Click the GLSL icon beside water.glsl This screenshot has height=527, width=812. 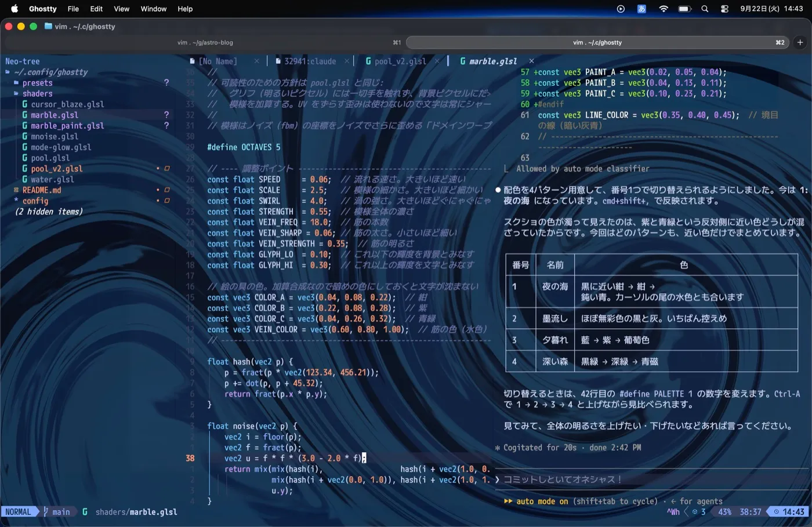(25, 179)
